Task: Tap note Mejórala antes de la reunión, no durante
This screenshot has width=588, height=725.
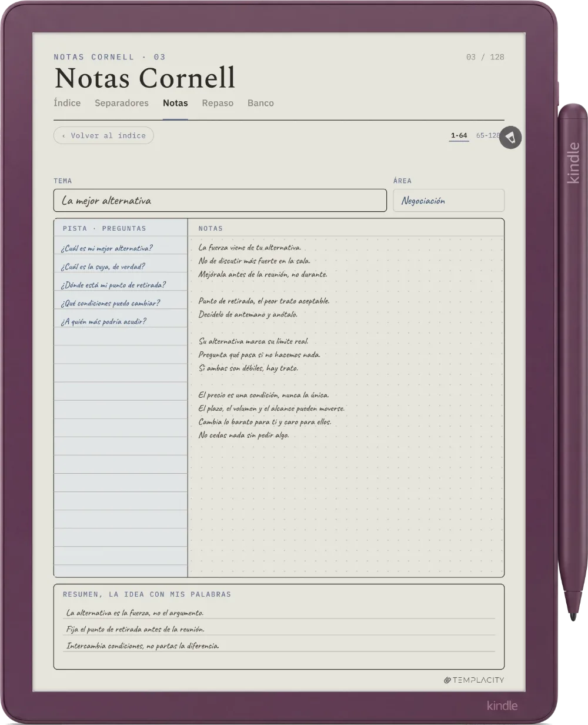Action: tap(263, 274)
